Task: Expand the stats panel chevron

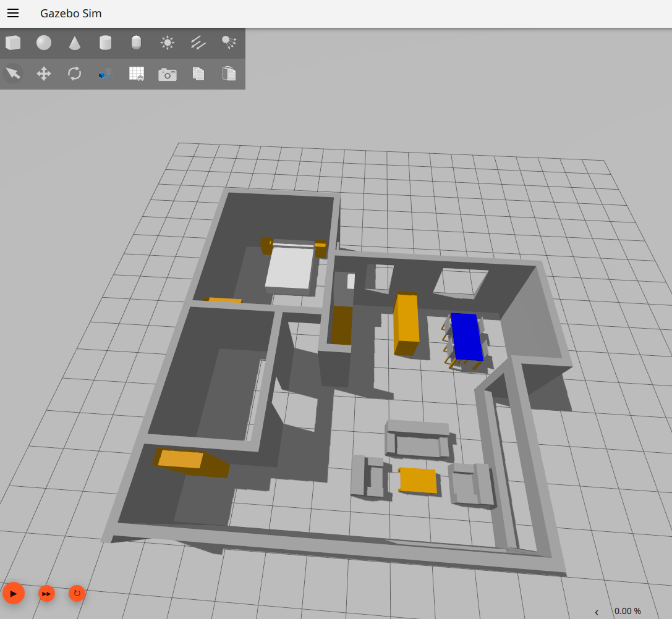Action: tap(597, 612)
